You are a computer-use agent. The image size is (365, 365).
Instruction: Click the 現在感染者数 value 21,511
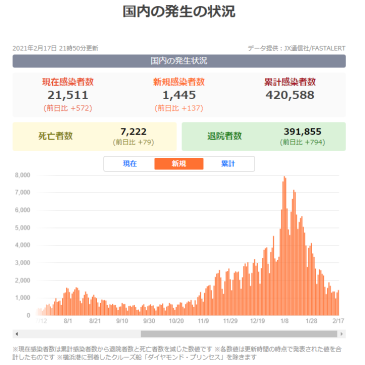pos(68,95)
